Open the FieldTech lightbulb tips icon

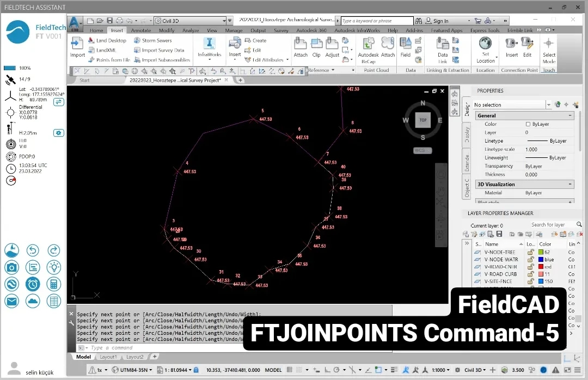pos(53,267)
